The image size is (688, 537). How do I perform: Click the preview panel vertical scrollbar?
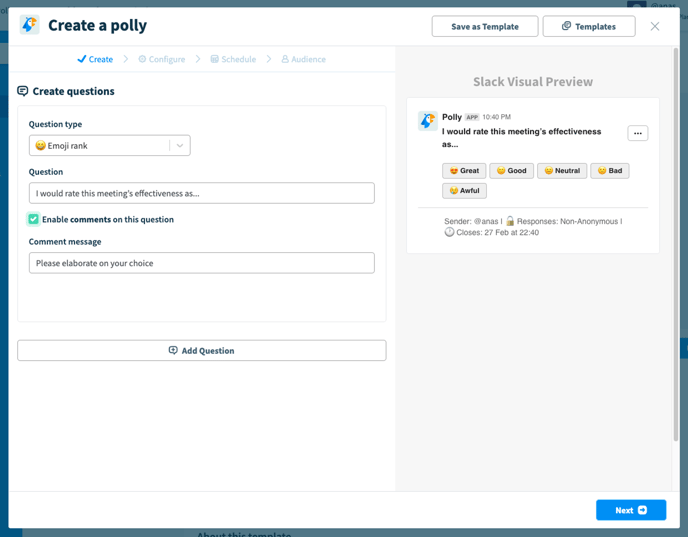click(x=676, y=244)
